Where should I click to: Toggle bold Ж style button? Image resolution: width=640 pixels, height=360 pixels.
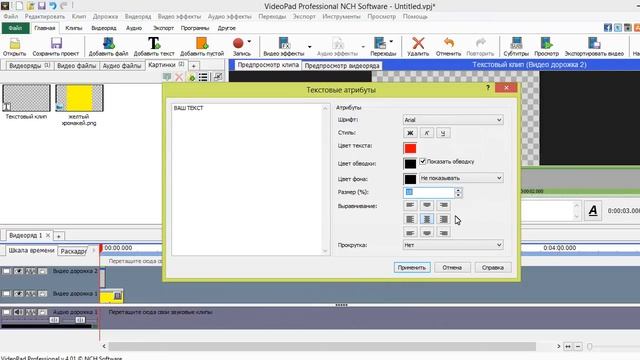pos(410,133)
